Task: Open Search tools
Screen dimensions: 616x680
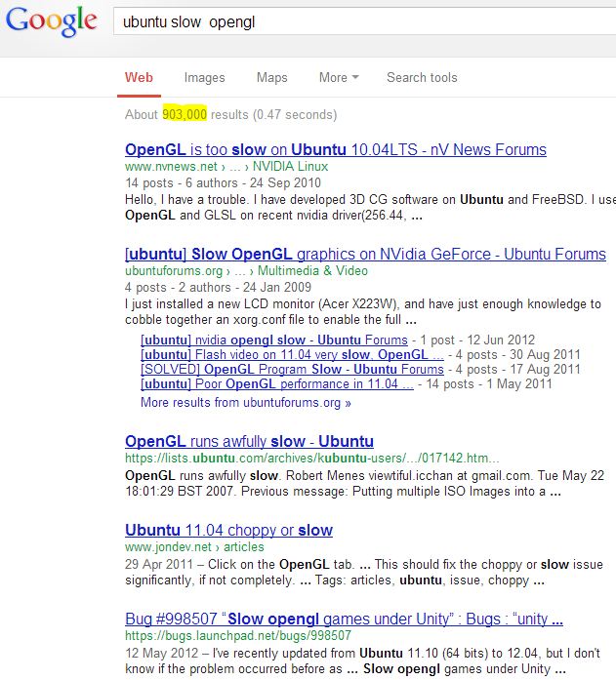Action: pyautogui.click(x=422, y=78)
